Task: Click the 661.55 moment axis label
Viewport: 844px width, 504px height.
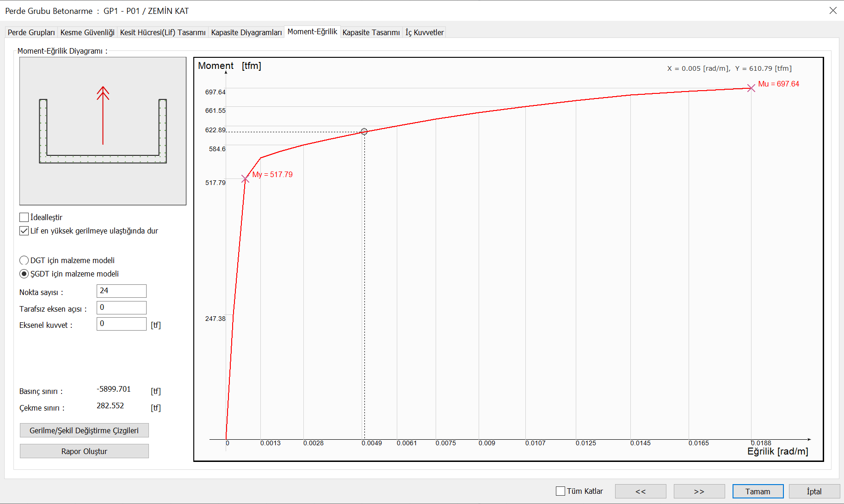Action: tap(216, 111)
